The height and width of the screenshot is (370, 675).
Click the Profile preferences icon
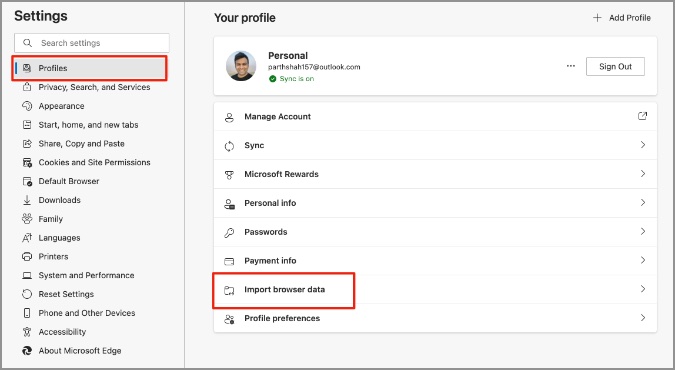pos(229,319)
